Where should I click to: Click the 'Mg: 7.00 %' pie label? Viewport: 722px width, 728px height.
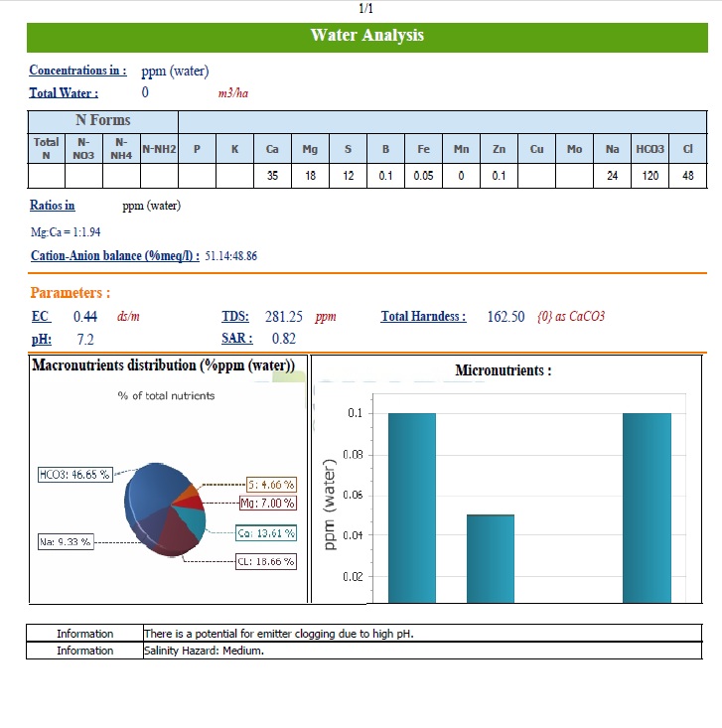tap(268, 504)
